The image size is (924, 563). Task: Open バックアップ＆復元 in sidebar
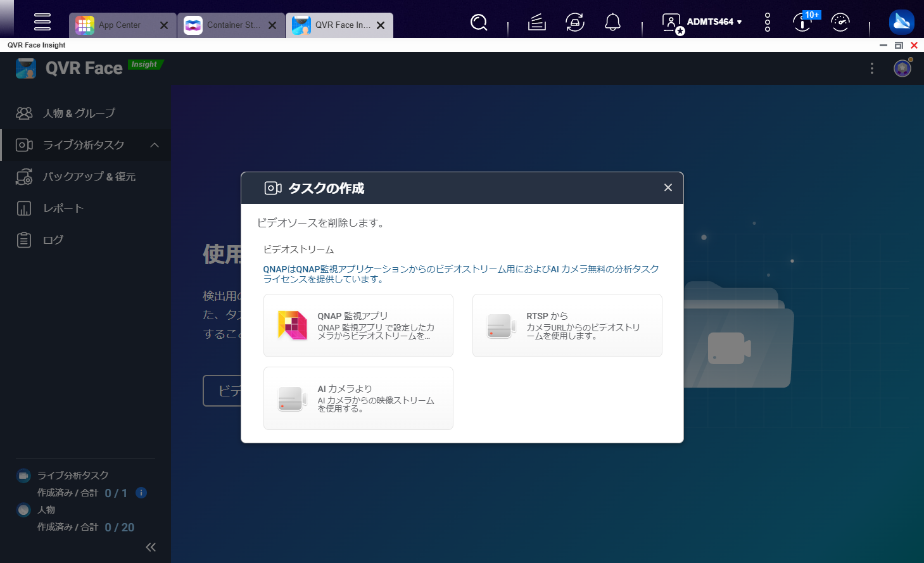85,177
